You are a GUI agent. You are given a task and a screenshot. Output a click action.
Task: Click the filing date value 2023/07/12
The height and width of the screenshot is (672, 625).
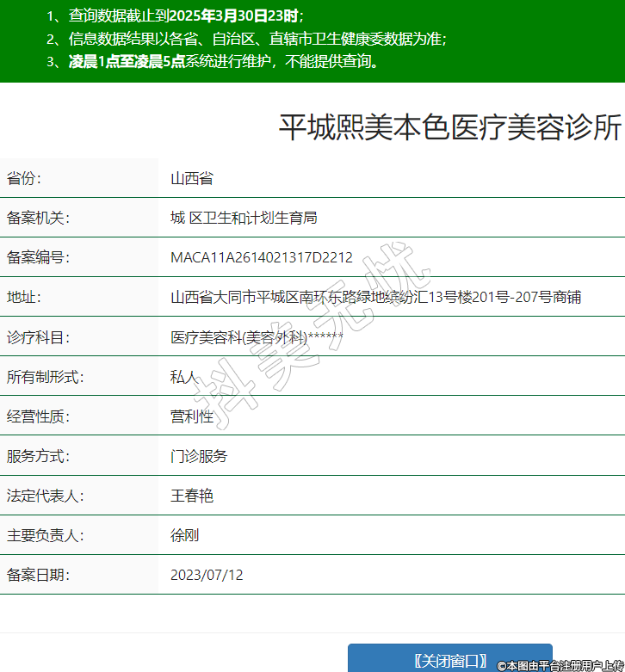click(207, 575)
